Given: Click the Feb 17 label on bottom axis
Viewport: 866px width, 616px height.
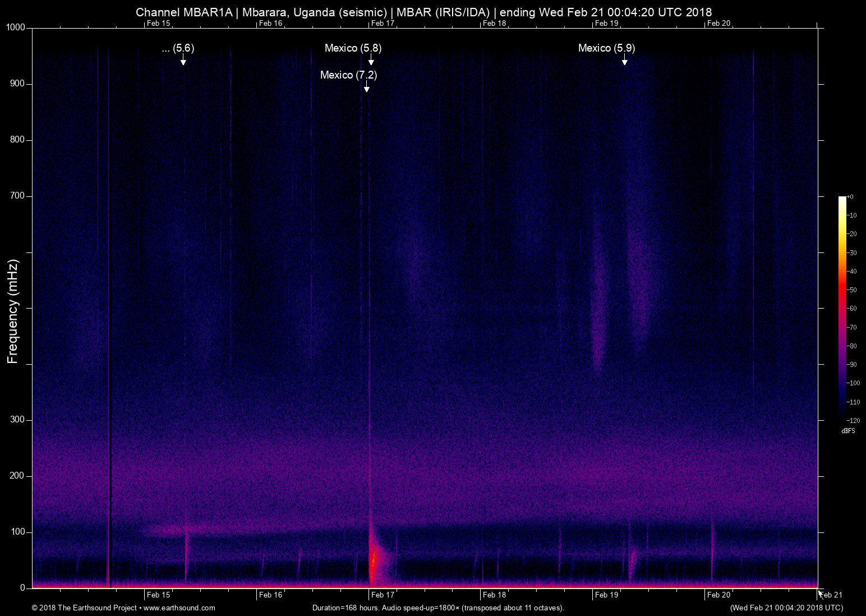Looking at the screenshot, I should 382,594.
